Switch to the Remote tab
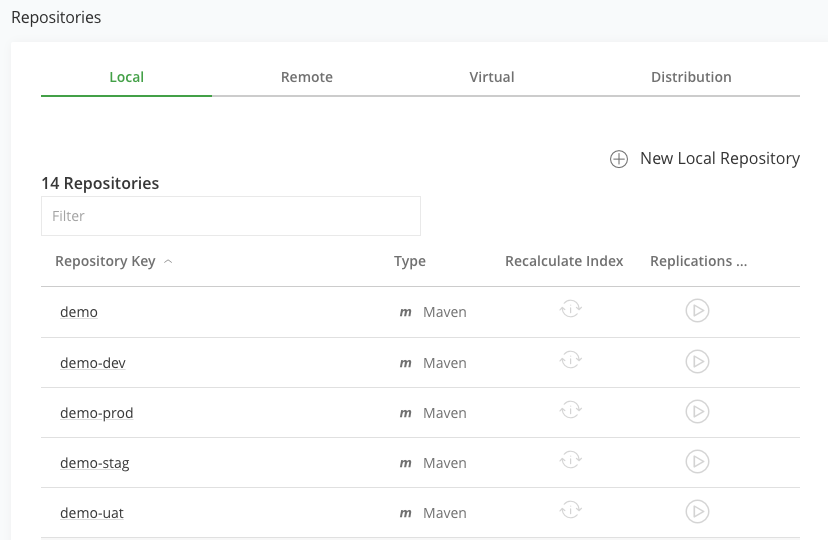The height and width of the screenshot is (540, 828). click(x=307, y=77)
